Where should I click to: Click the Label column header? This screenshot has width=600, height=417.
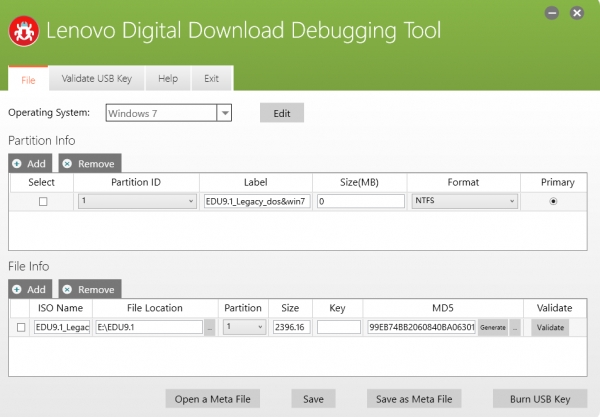point(256,182)
